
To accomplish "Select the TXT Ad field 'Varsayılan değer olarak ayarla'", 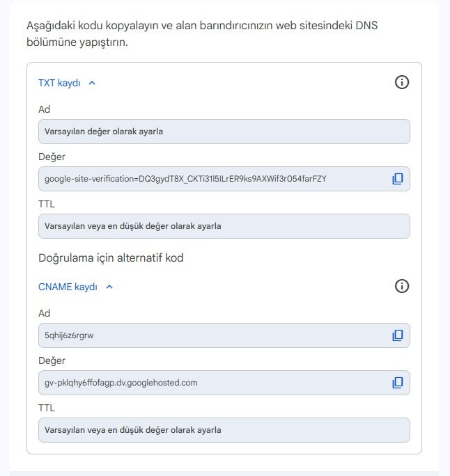I will pos(224,132).
